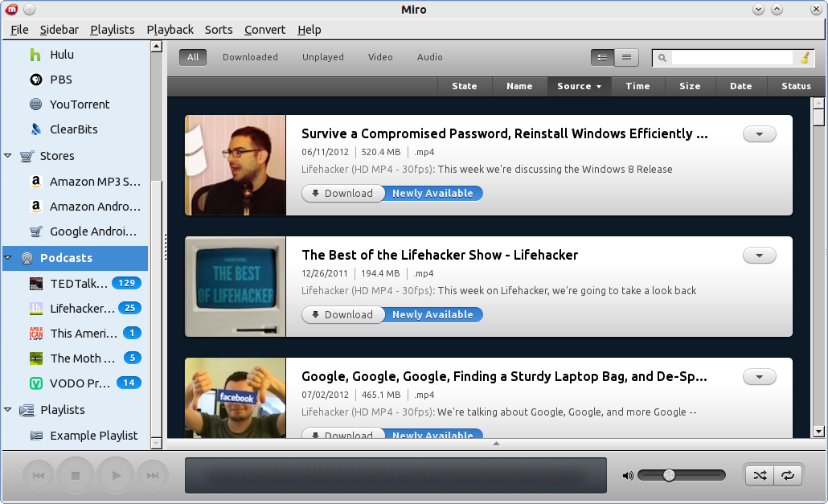The width and height of the screenshot is (828, 504).
Task: Open The Moth podcast feed
Action: (75, 358)
